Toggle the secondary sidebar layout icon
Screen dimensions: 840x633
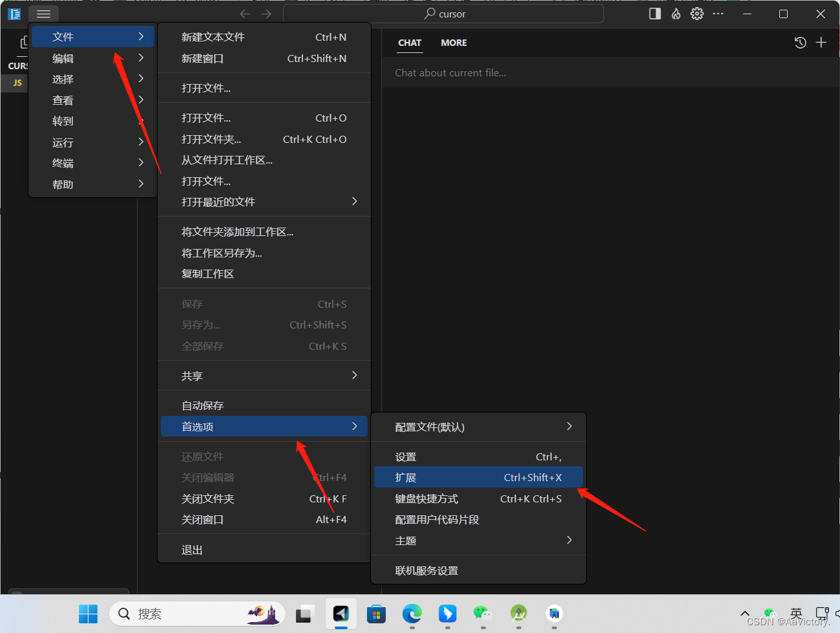click(x=654, y=14)
